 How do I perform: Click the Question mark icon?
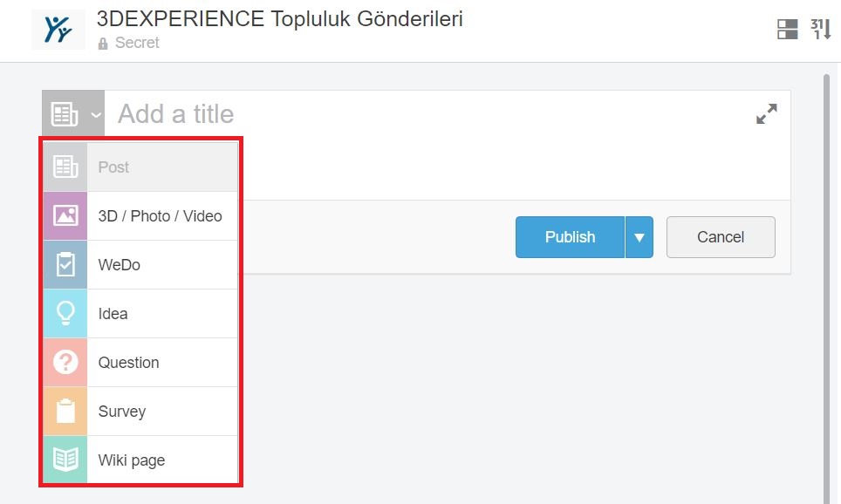pos(65,363)
